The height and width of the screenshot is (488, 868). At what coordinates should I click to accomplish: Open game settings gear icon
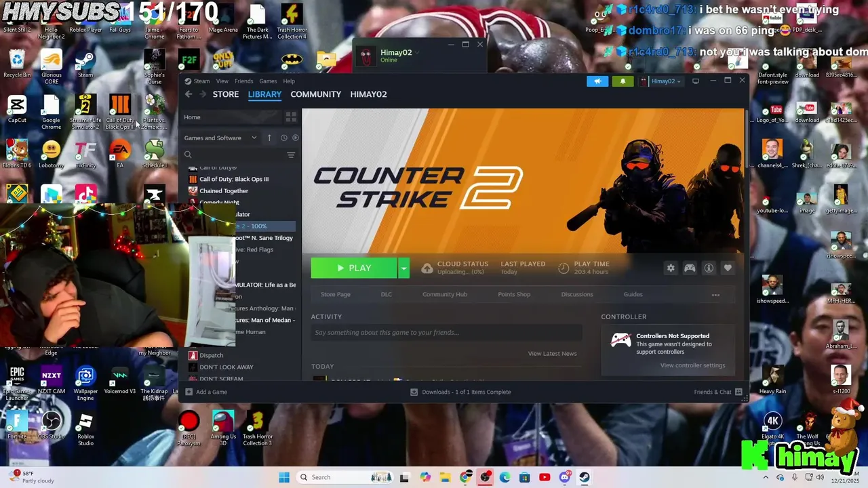click(x=671, y=268)
